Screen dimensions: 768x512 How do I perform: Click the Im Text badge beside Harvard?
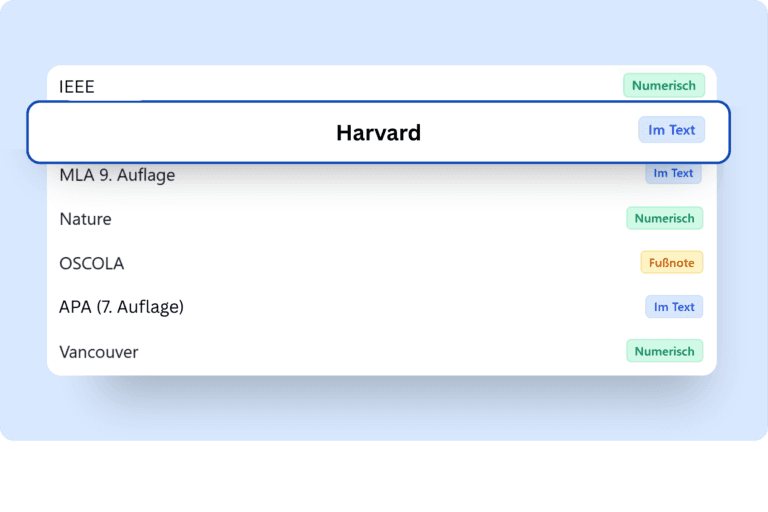click(672, 130)
